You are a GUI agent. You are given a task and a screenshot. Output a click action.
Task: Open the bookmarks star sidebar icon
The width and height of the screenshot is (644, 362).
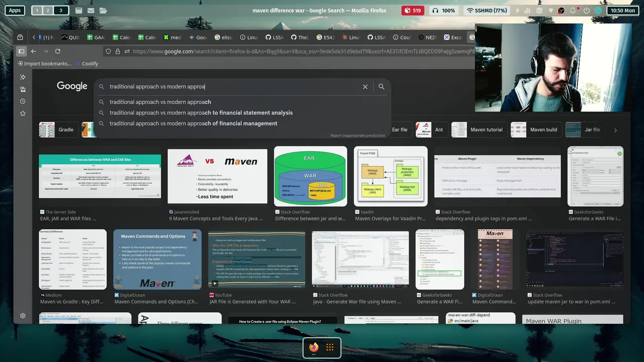pyautogui.click(x=23, y=114)
